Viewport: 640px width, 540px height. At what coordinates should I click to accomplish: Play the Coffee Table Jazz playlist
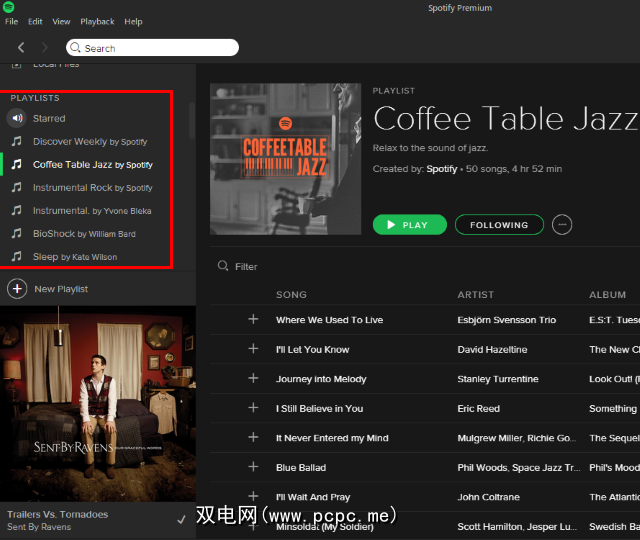pyautogui.click(x=410, y=225)
